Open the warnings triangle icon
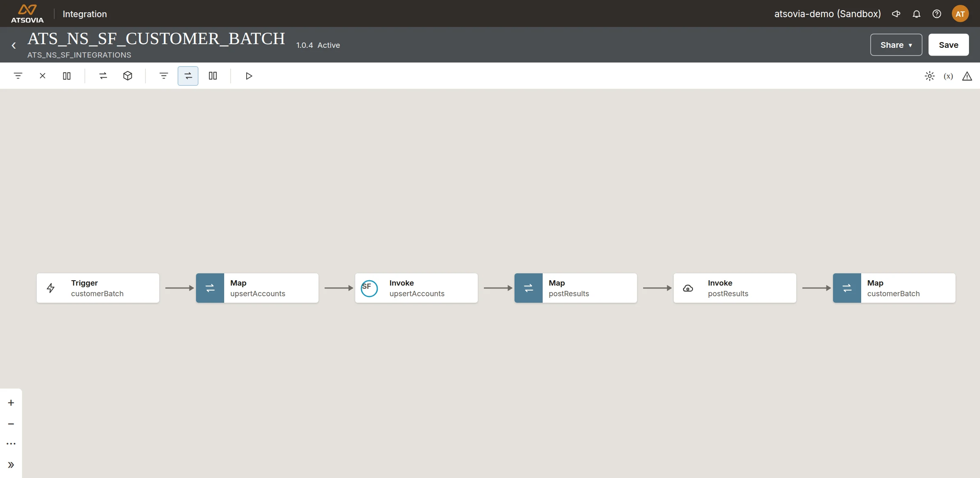Image resolution: width=980 pixels, height=478 pixels. pos(967,76)
